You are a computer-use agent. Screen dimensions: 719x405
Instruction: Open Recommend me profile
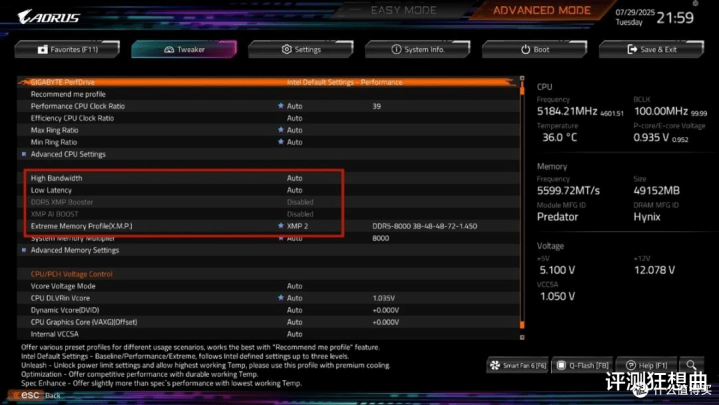coord(68,94)
